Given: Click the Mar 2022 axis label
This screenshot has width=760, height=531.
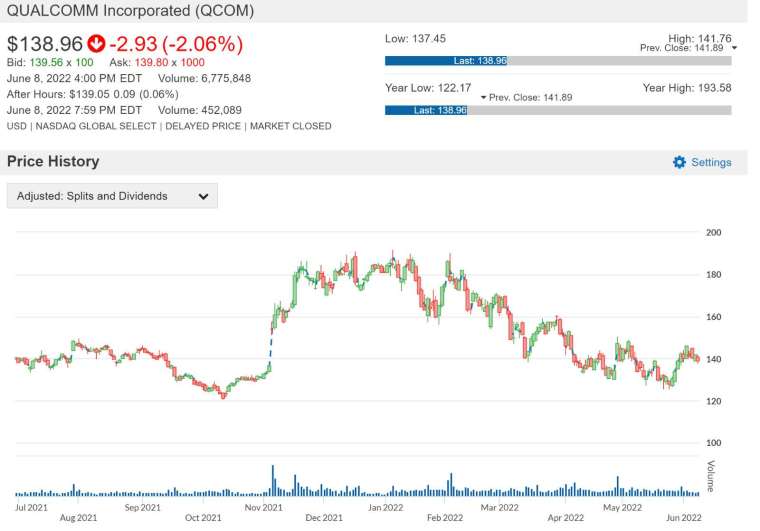Looking at the screenshot, I should 500,507.
